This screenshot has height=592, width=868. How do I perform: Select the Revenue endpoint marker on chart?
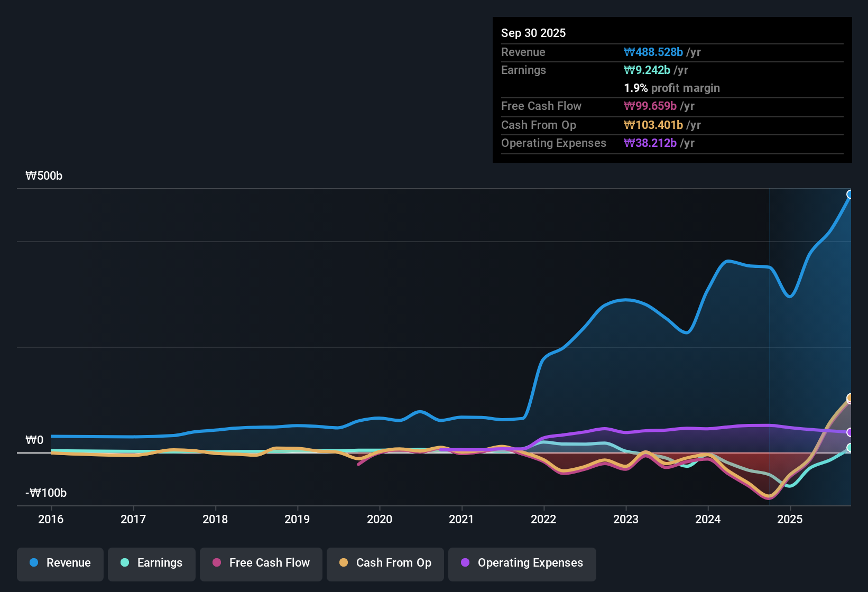[x=850, y=195]
